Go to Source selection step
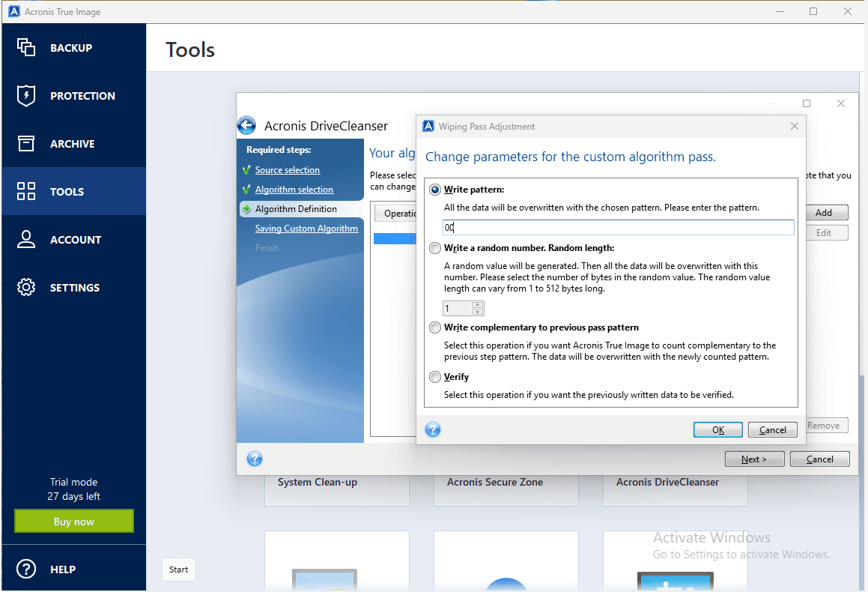 click(288, 170)
